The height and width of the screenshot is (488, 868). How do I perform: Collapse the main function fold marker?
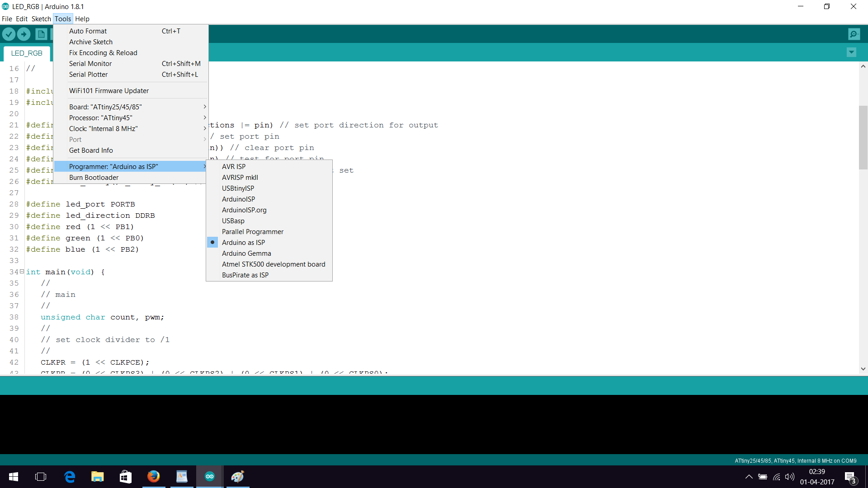[x=22, y=271]
